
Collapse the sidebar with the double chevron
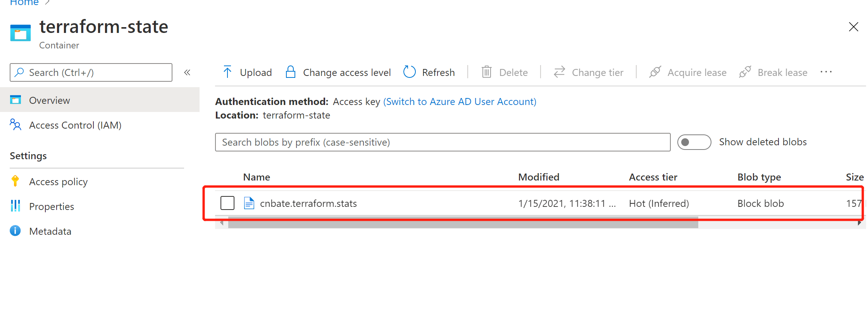pos(187,72)
